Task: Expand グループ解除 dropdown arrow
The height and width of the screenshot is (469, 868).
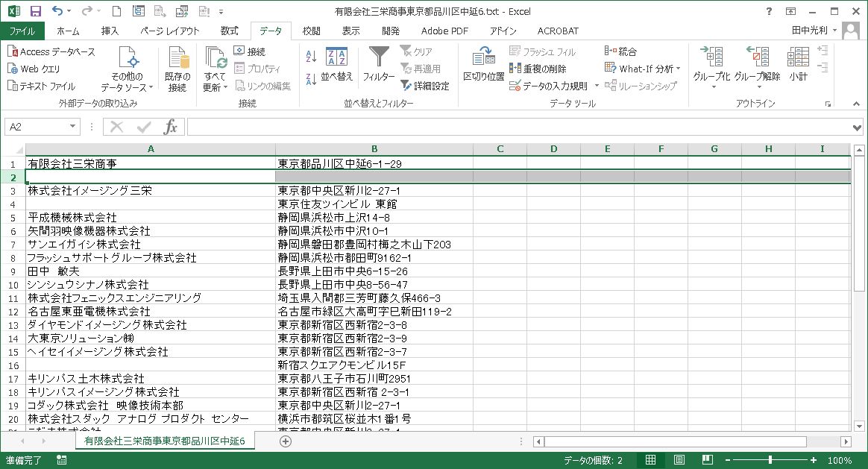Action: (x=758, y=87)
